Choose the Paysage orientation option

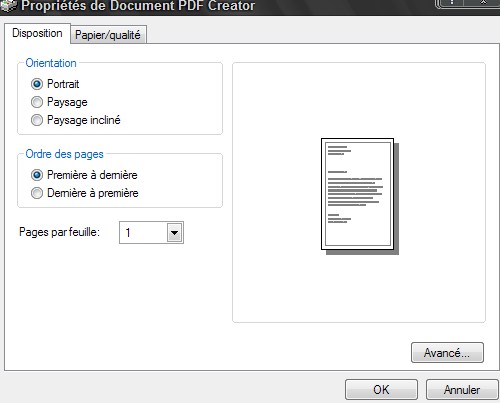click(37, 102)
